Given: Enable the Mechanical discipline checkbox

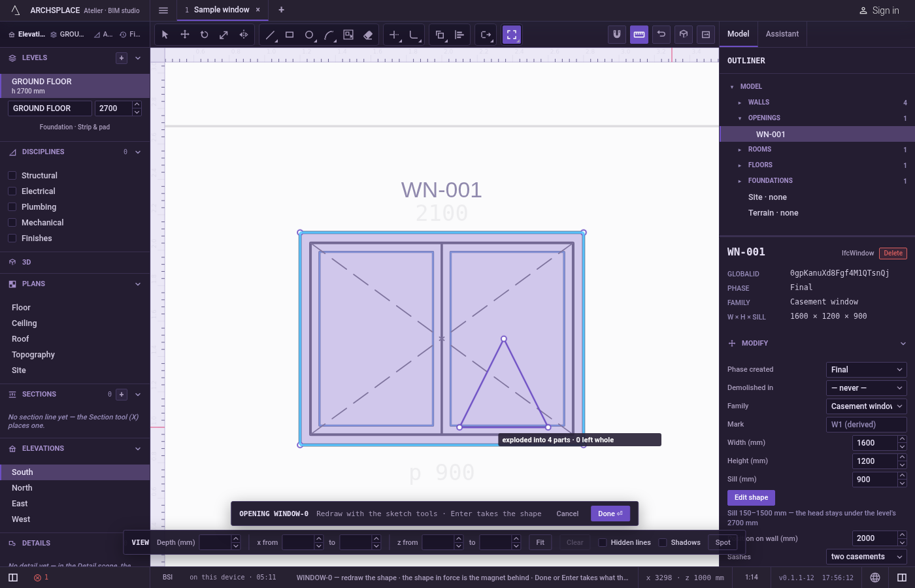Looking at the screenshot, I should point(12,223).
